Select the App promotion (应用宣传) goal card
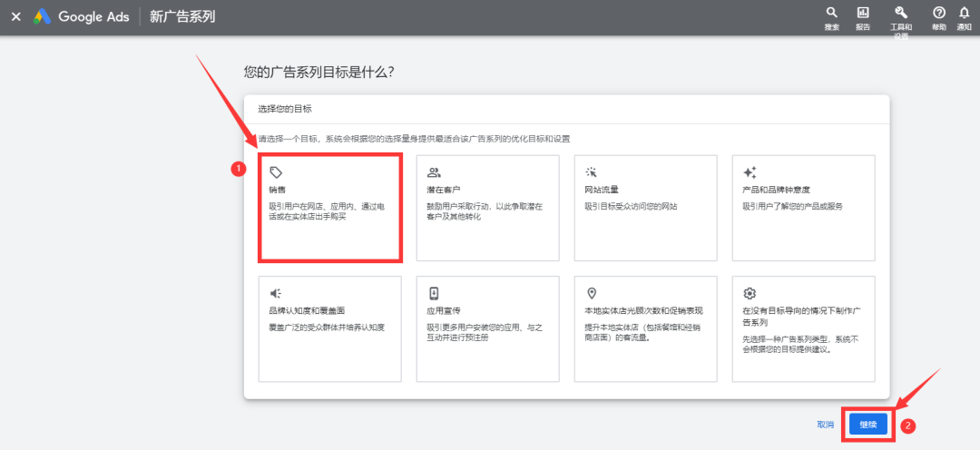 click(x=487, y=328)
